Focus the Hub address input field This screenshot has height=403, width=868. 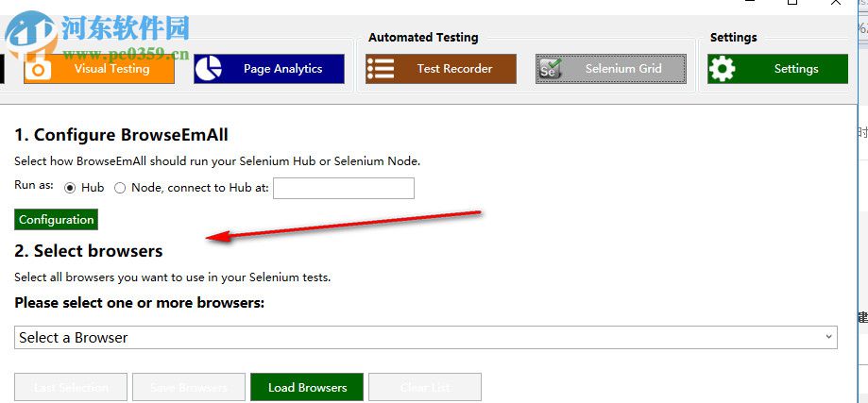(344, 188)
